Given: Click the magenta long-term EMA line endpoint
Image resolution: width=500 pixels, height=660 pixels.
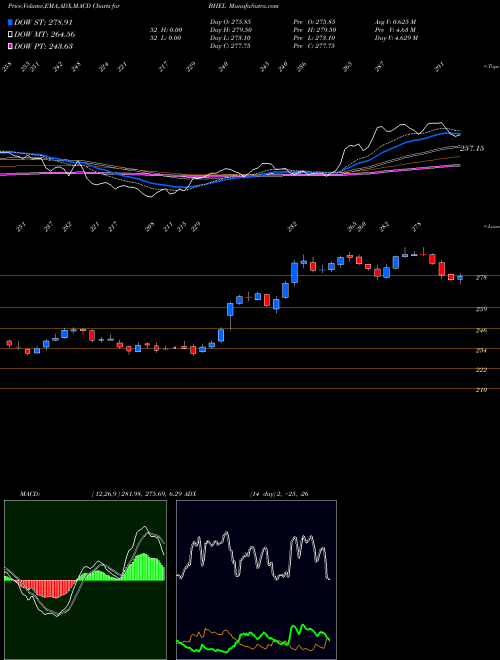Looking at the screenshot, I should [x=460, y=165].
